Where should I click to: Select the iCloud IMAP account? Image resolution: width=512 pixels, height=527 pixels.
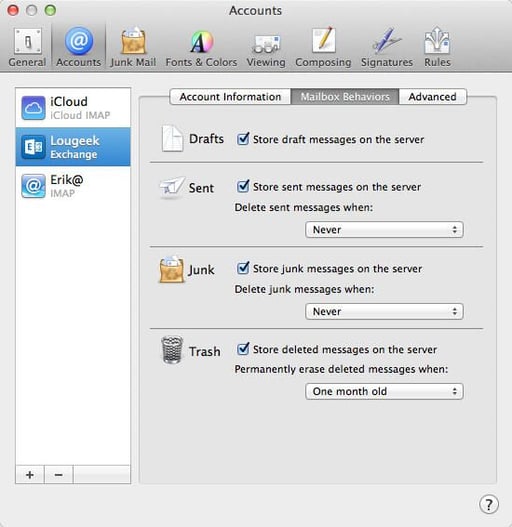(73, 108)
